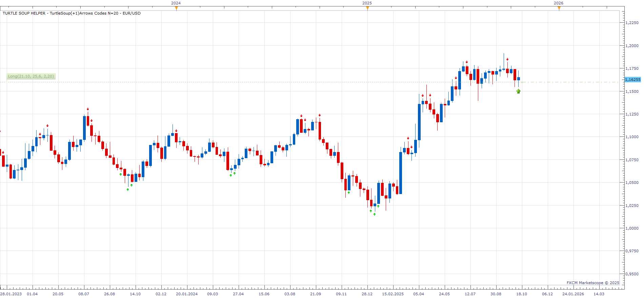Viewport: 644px width, 298px height.
Task: Click the 0,9750 price axis label
Action: [x=632, y=251]
